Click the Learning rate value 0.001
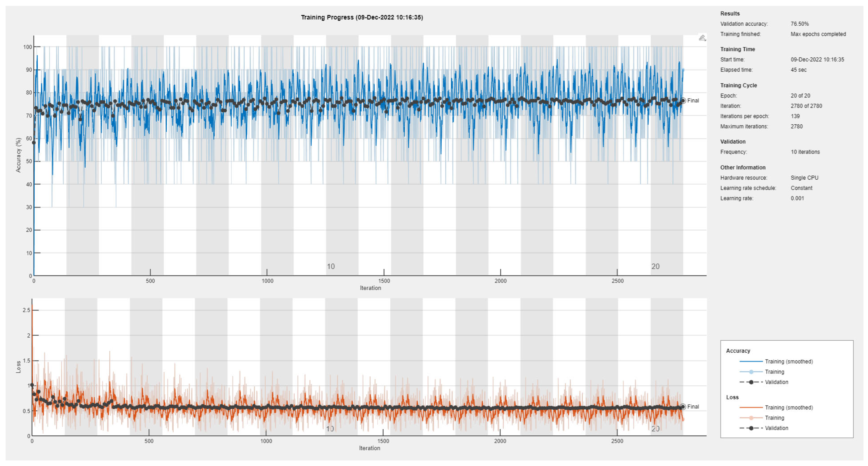The image size is (868, 466). 797,198
